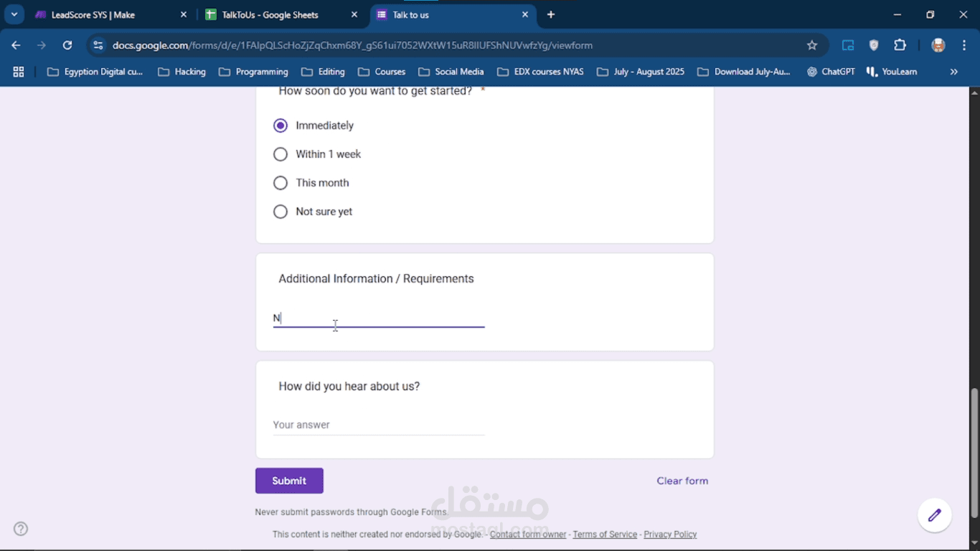Open the help question mark icon
The image size is (980, 551).
(21, 529)
